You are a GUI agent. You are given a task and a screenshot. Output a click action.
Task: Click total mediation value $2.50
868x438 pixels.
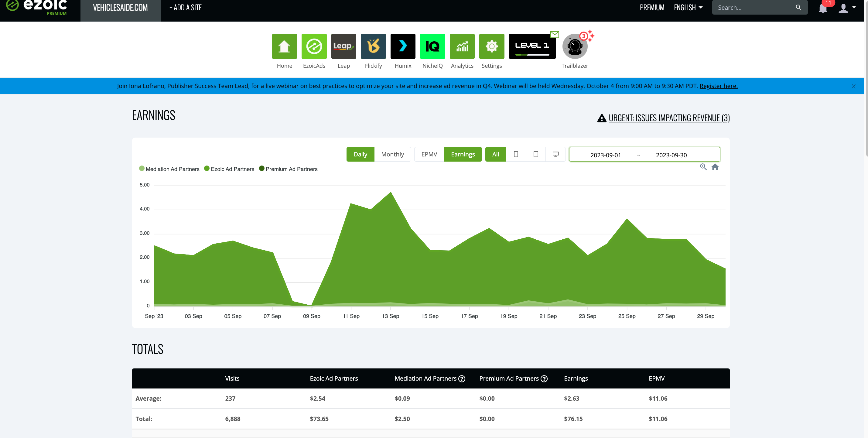(402, 419)
